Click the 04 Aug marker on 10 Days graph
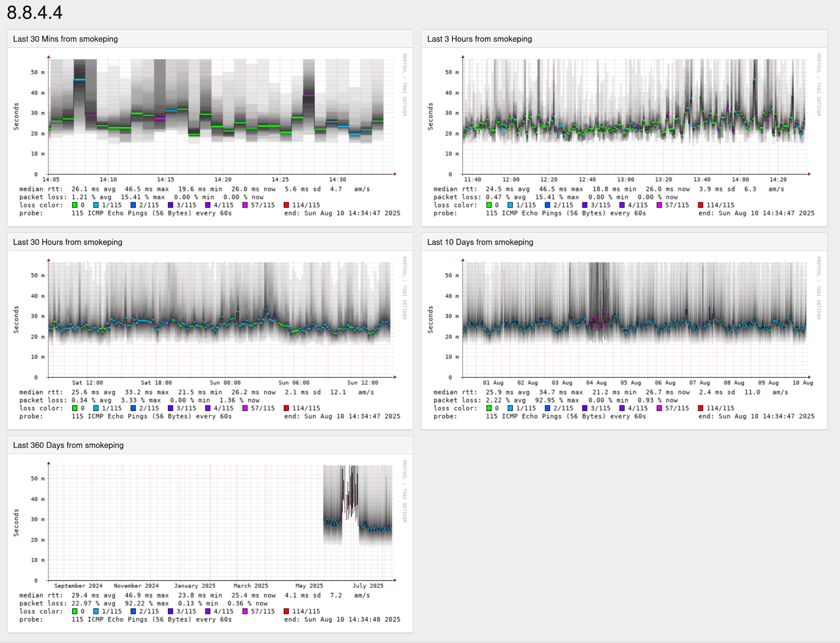 (596, 383)
